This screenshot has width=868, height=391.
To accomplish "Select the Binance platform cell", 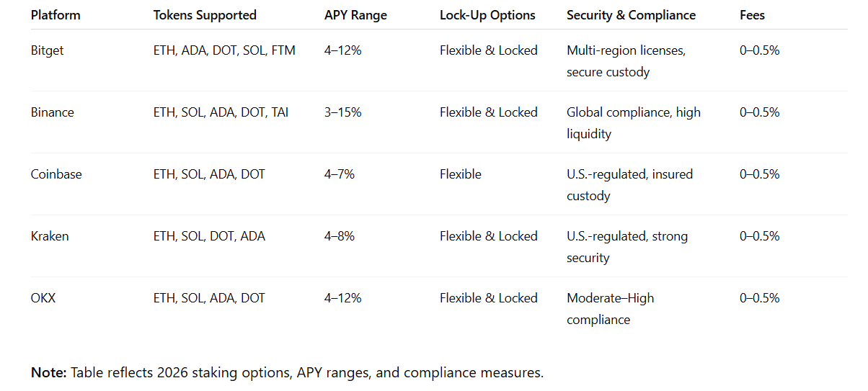I will coord(53,112).
